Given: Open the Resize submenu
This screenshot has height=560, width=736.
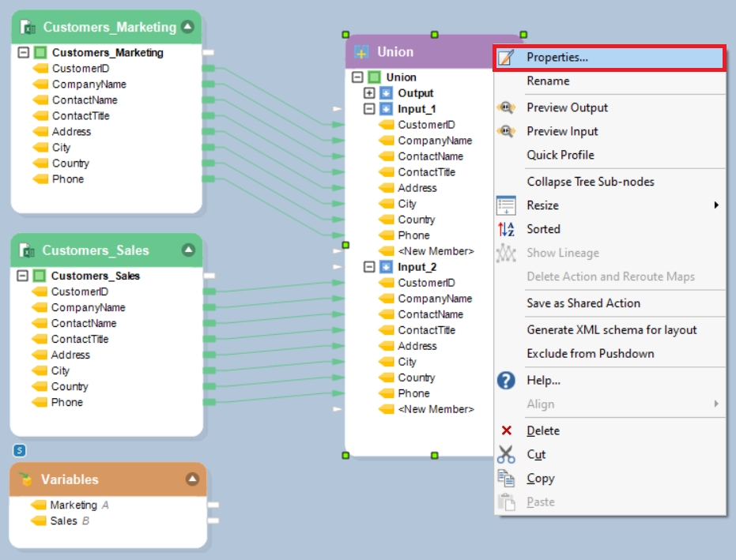Looking at the screenshot, I should [610, 205].
